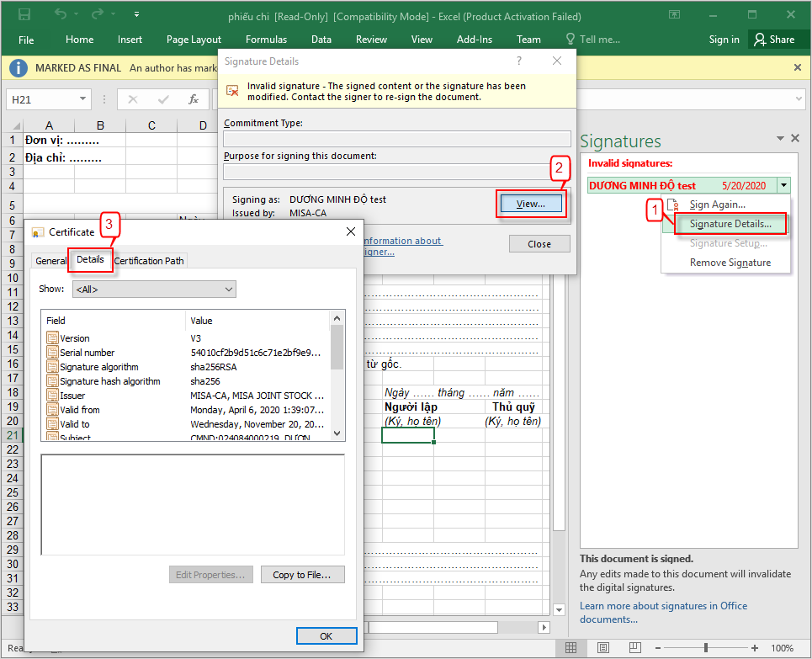Switch to the Certification Path tab
Screen dimensions: 812x659
(149, 261)
